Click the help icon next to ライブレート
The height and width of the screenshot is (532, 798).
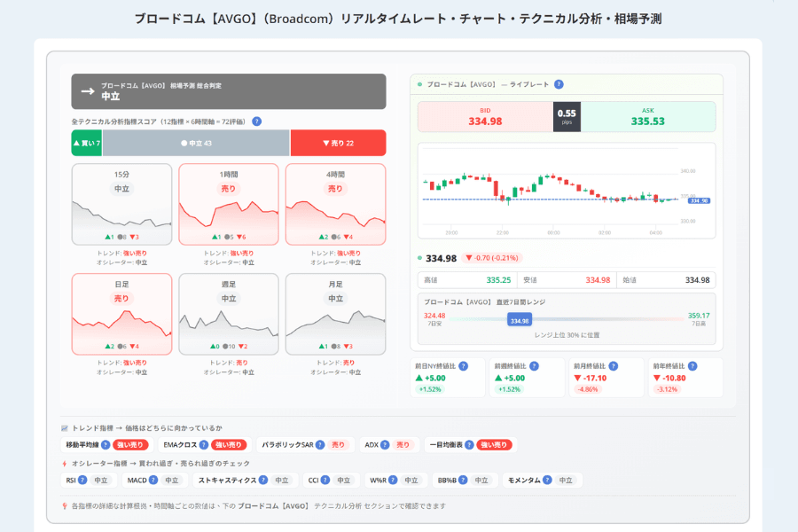559,84
